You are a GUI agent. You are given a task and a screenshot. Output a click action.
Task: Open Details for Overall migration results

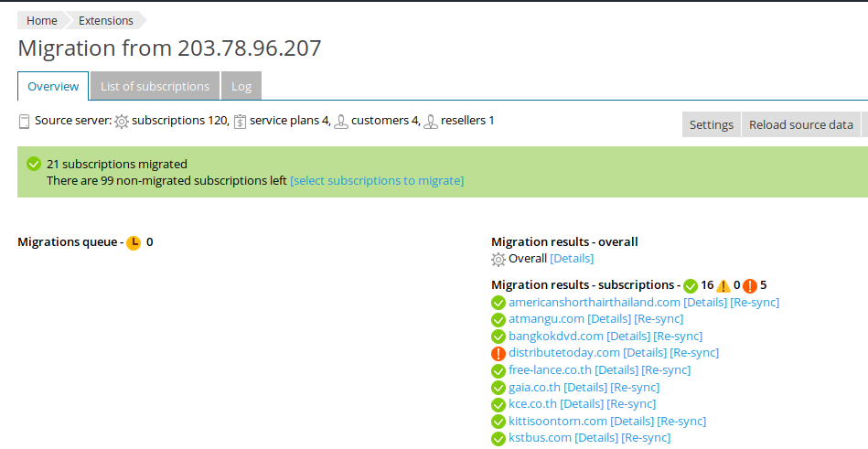pos(572,259)
